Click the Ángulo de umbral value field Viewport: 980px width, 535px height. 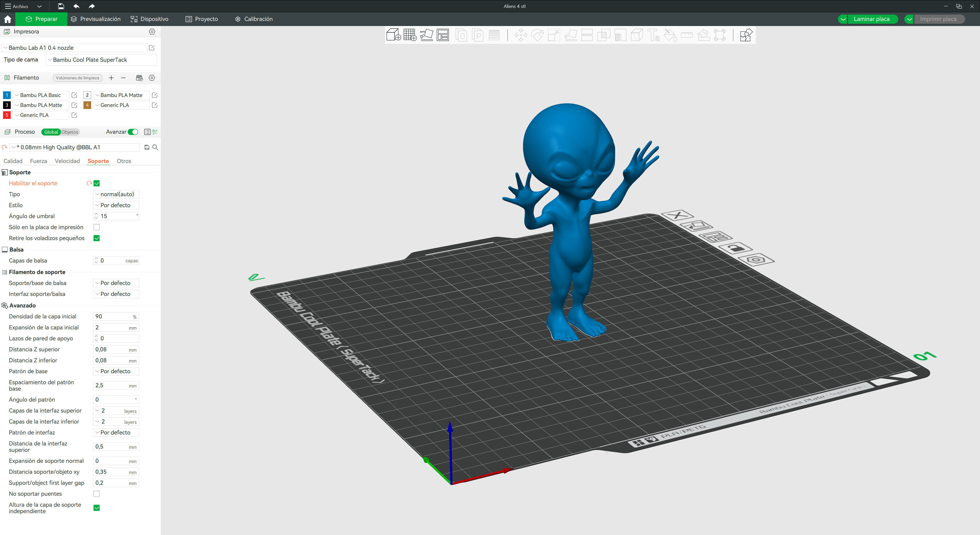point(116,216)
